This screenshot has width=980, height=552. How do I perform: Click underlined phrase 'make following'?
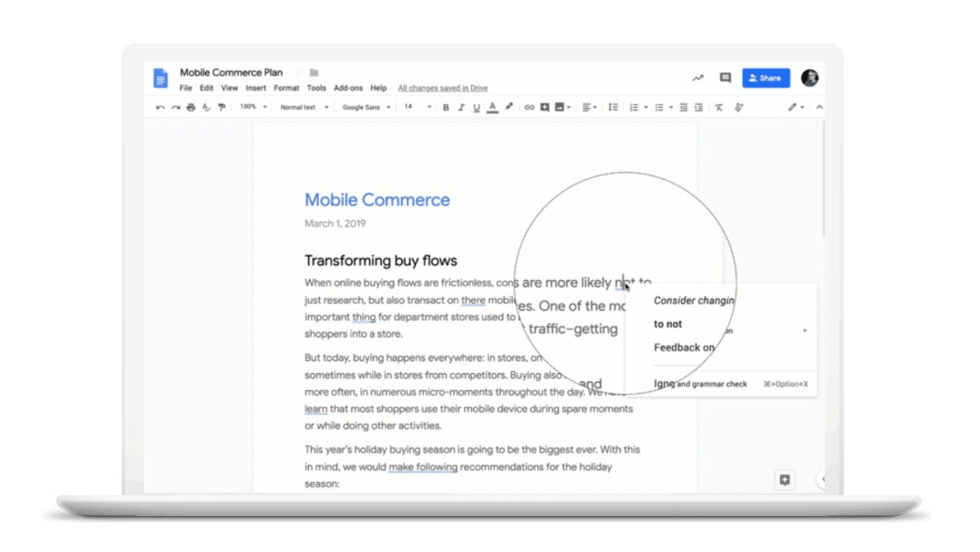[422, 468]
